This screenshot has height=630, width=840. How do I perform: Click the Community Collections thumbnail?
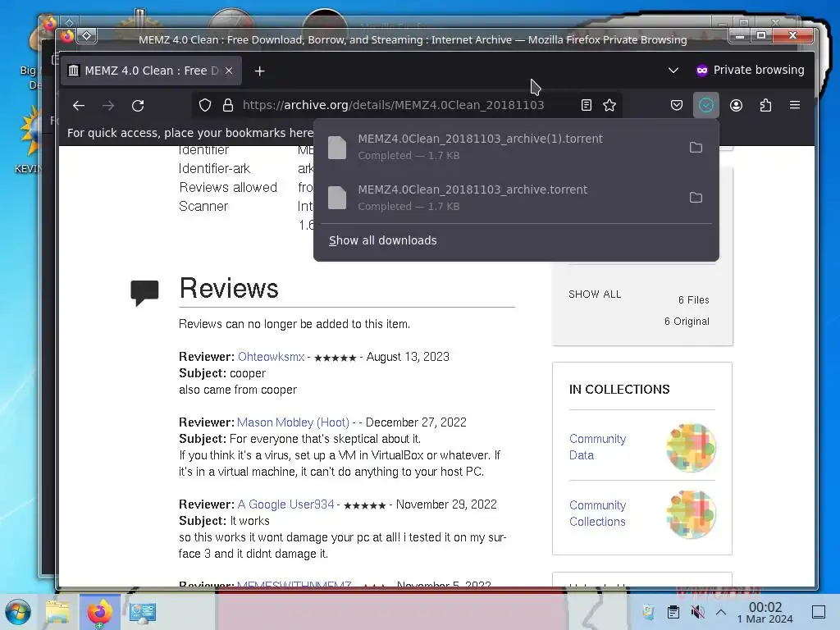(691, 514)
